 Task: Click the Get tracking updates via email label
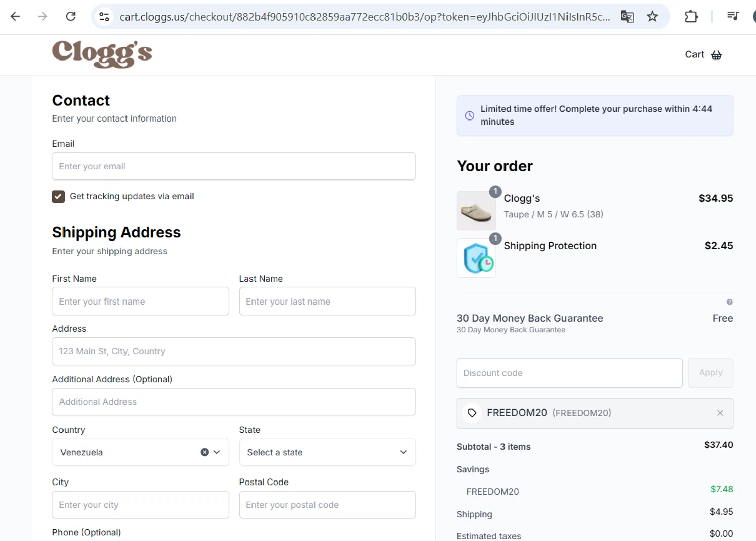[132, 196]
